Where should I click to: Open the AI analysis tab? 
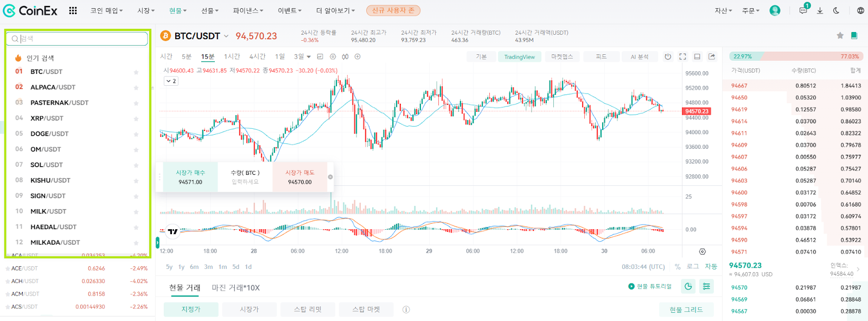pyautogui.click(x=639, y=56)
